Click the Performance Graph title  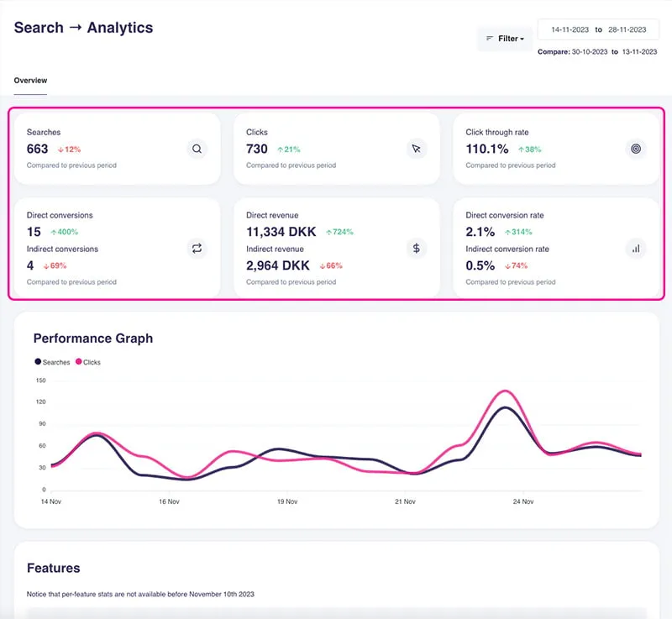click(x=92, y=338)
